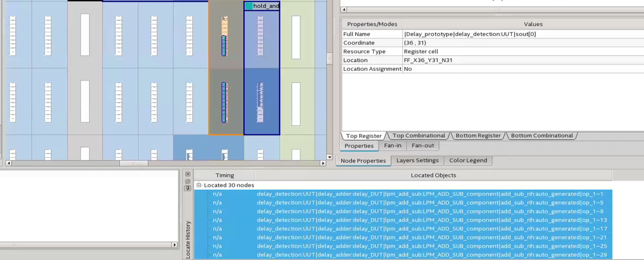Select the Location Assignment property row

click(493, 69)
